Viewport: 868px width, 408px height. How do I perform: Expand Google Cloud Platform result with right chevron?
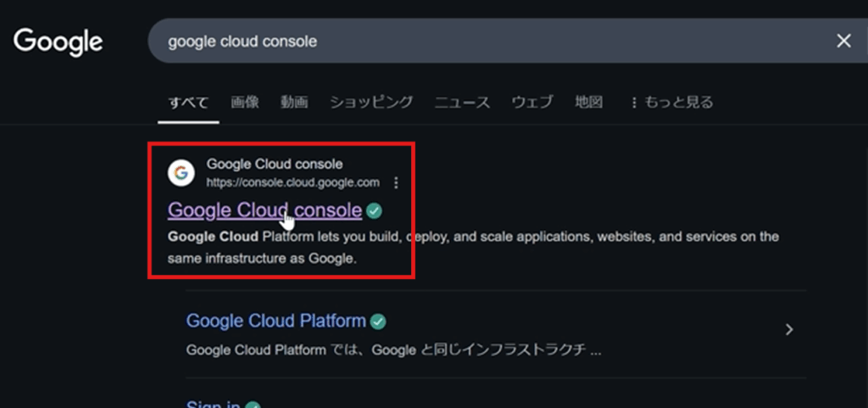(789, 330)
